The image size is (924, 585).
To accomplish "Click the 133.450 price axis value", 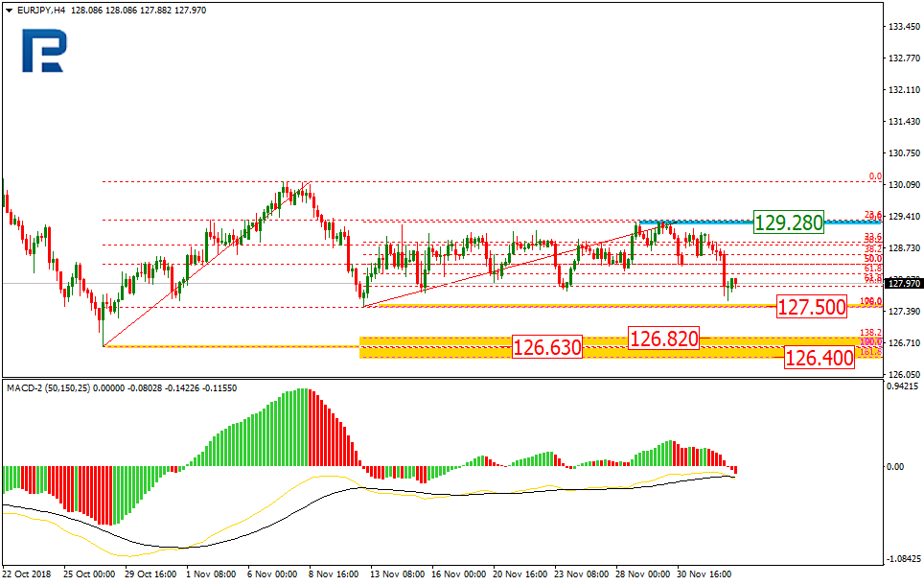I will pyautogui.click(x=904, y=27).
